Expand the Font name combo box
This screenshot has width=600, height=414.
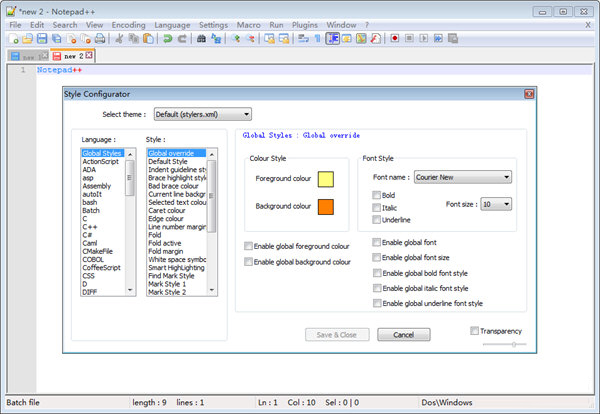point(462,177)
